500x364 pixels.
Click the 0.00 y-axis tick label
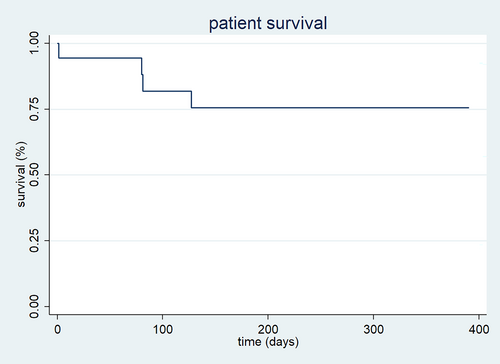(34, 306)
